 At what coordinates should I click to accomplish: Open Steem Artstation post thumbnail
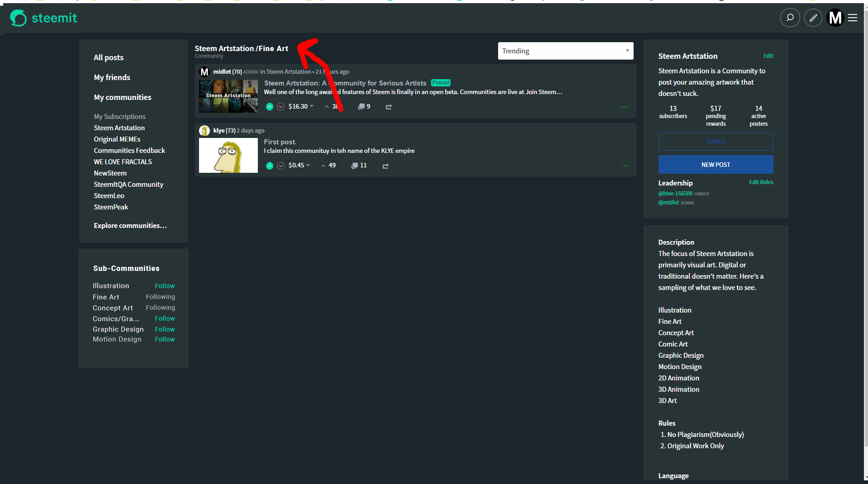[228, 96]
